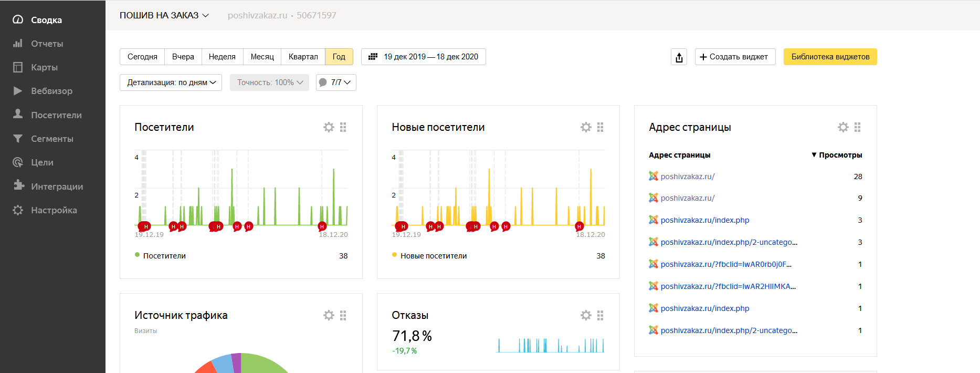Expand the ПОШИВ НА ЗАКАЗ counter dropdown
980x373 pixels.
tap(164, 15)
